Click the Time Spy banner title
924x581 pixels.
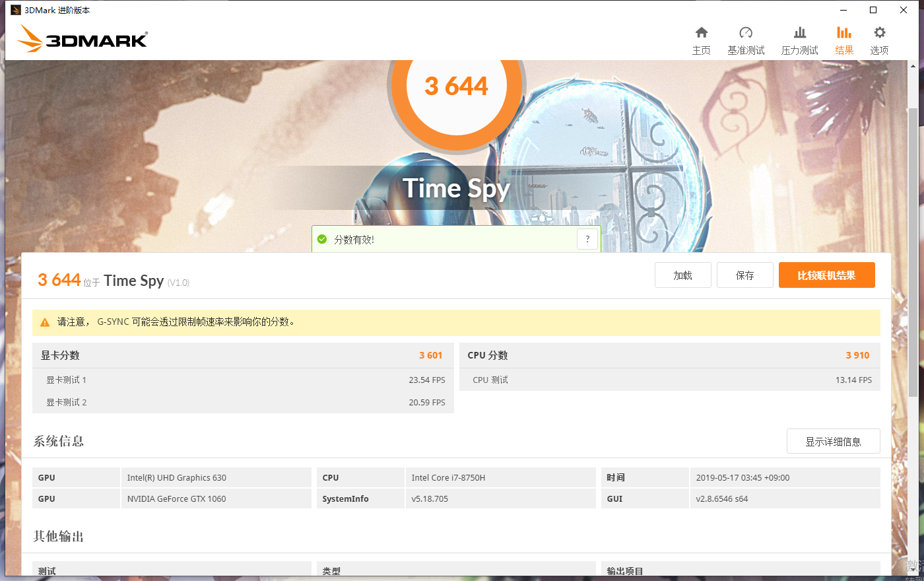coord(457,189)
